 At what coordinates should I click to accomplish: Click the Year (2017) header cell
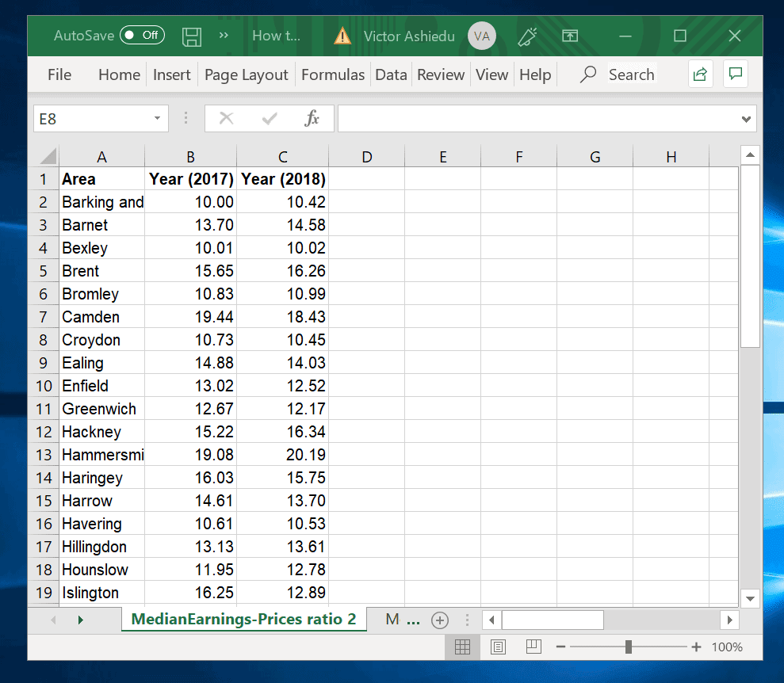point(190,178)
